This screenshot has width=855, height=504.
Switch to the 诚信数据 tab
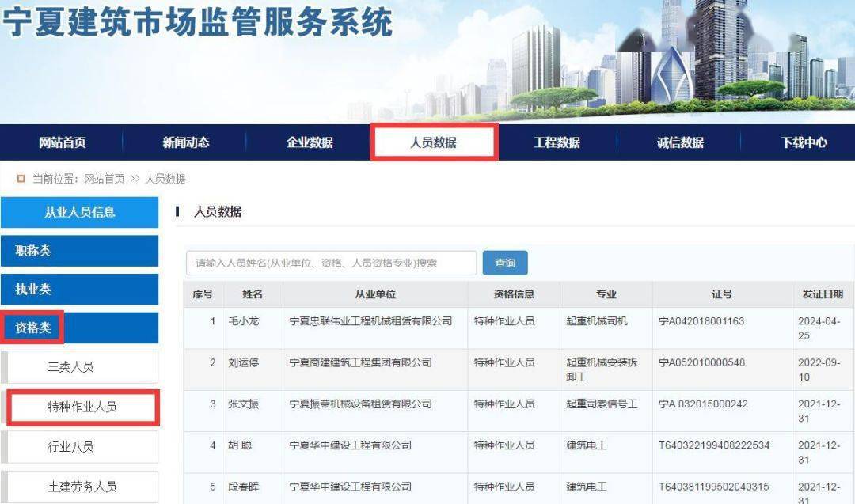click(680, 143)
